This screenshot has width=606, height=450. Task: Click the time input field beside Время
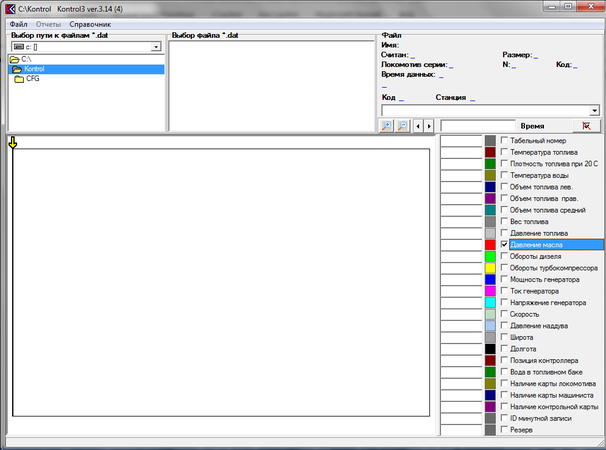[x=475, y=126]
